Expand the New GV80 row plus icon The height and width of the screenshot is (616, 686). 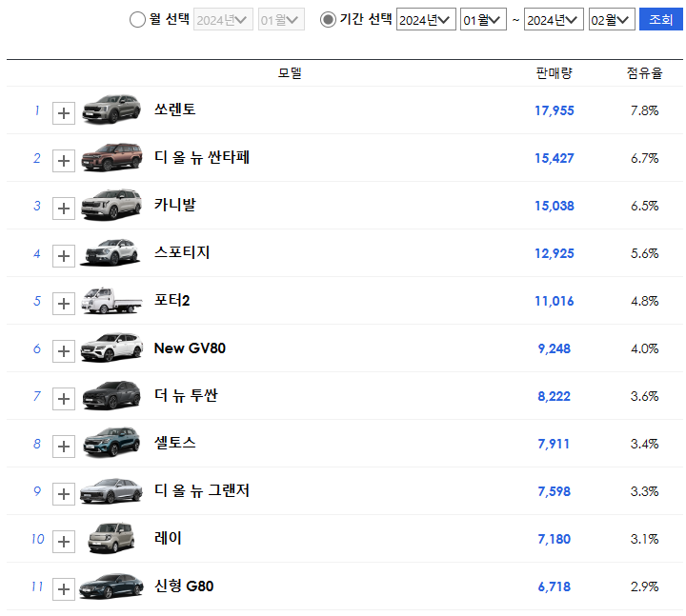64,351
